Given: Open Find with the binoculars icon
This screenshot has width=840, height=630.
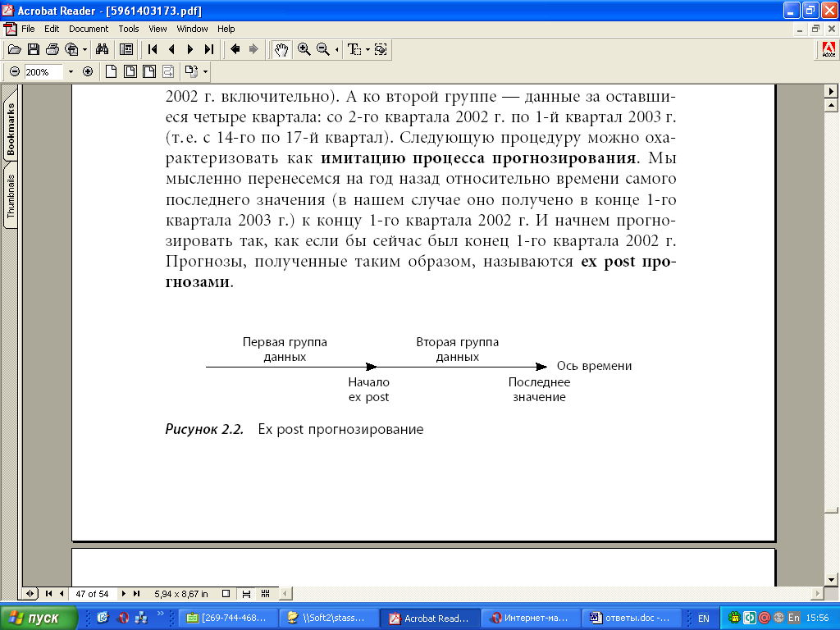Looking at the screenshot, I should 103,50.
